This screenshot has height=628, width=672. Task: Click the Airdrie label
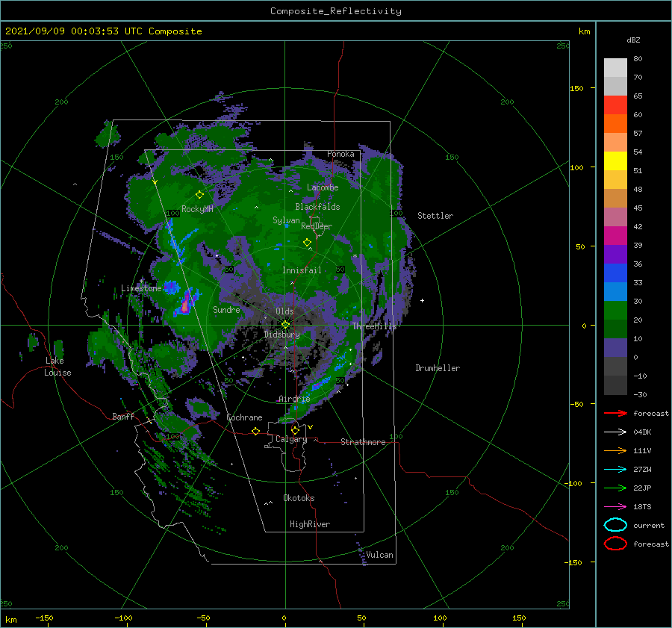click(x=294, y=399)
